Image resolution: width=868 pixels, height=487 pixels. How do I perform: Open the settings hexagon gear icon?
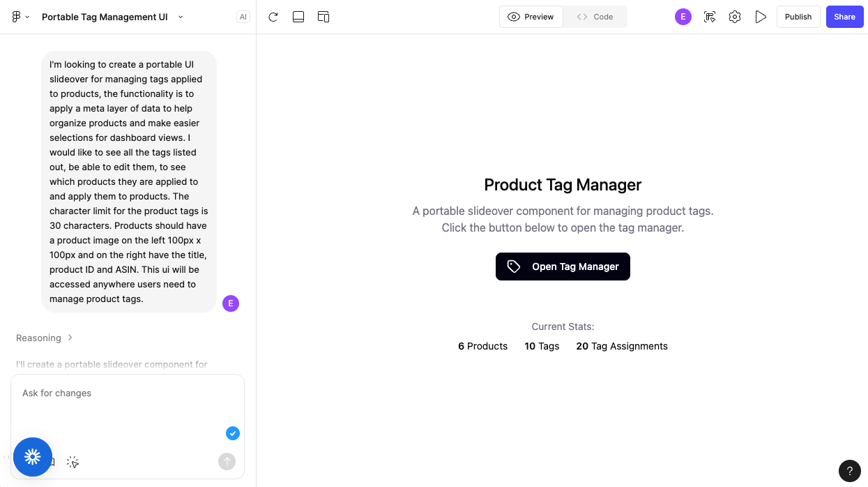pos(735,17)
